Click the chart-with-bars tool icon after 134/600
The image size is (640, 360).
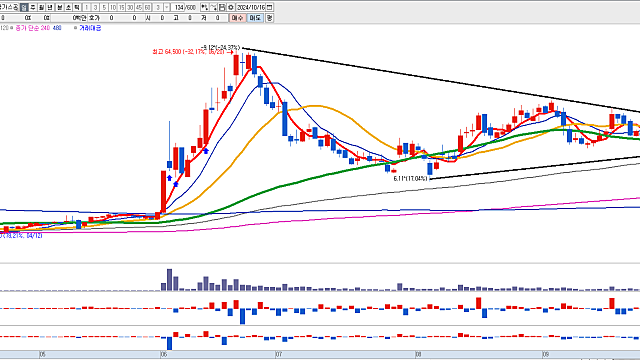tap(204, 7)
